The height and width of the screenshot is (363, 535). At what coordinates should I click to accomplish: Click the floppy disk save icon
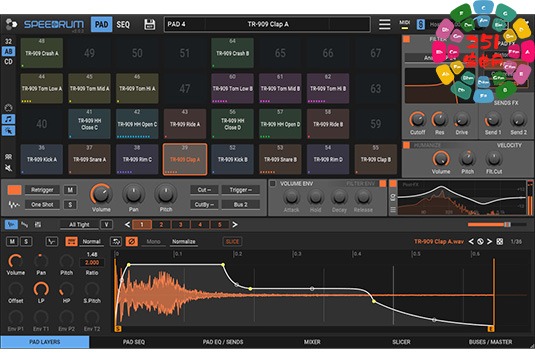coord(149,24)
